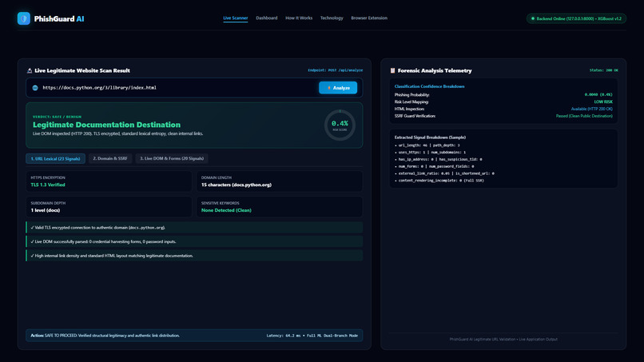Click the Backend Online status badge

coord(576,18)
